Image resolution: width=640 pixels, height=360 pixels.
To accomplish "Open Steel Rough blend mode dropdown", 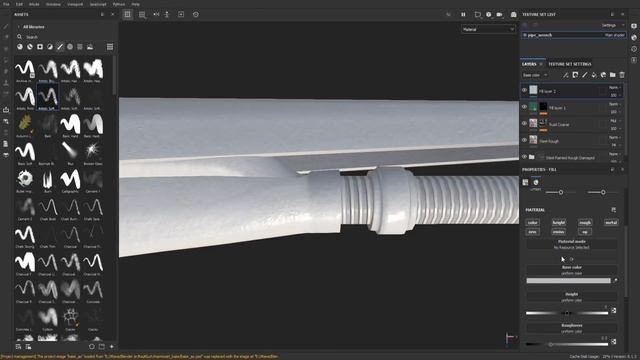I will 615,138.
